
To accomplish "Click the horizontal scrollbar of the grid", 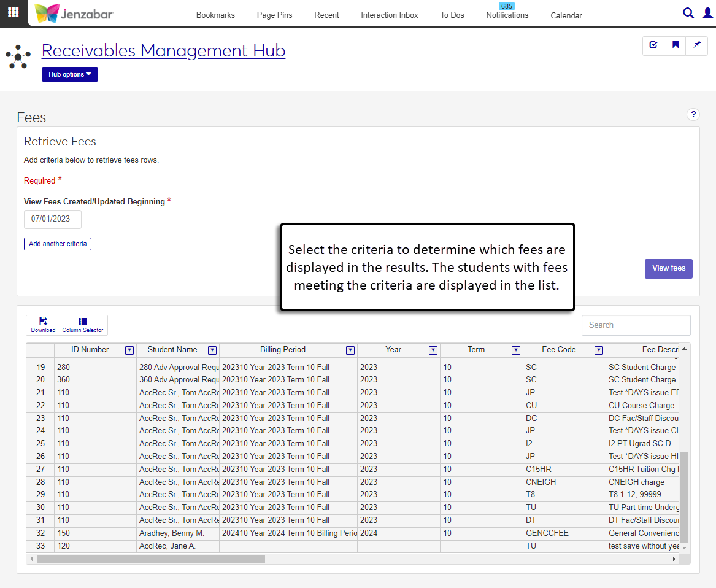I will pos(151,559).
